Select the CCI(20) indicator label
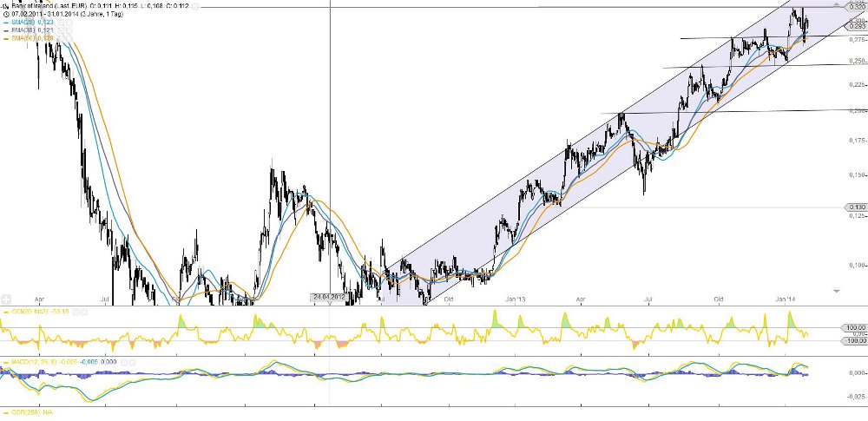This screenshot has width=868, height=421. click(30, 312)
